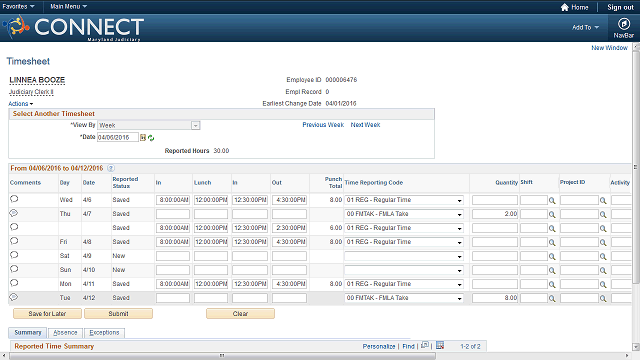Image resolution: width=640 pixels, height=360 pixels.
Task: Open comment bubble for Tue 4/12
Action: coord(14,297)
